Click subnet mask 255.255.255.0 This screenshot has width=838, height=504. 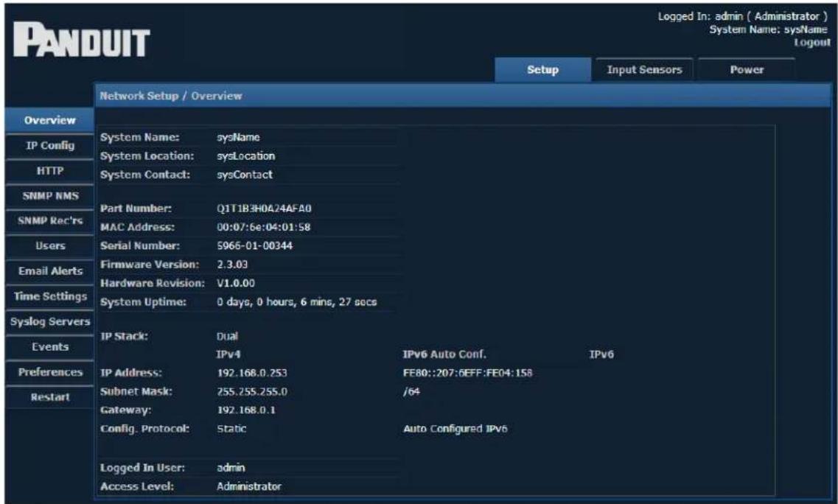pos(252,392)
